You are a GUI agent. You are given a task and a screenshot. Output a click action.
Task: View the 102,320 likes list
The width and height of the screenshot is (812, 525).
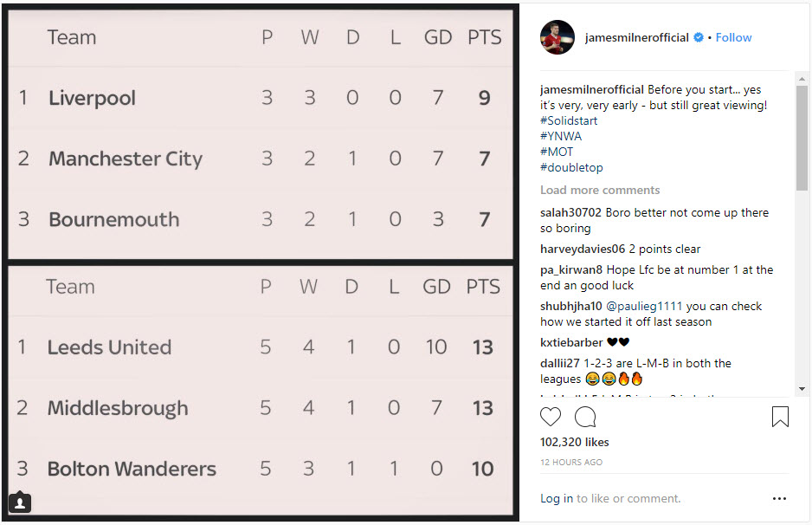[574, 442]
